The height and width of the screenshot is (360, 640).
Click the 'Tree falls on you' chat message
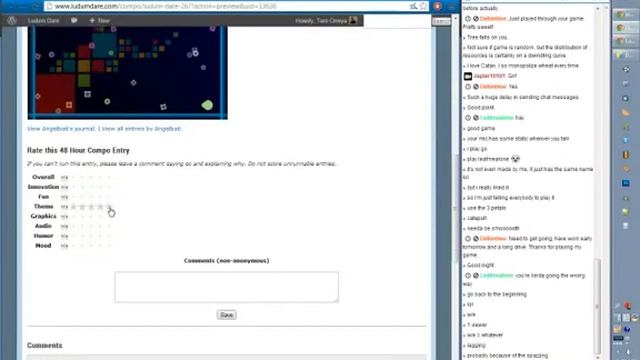tap(487, 37)
